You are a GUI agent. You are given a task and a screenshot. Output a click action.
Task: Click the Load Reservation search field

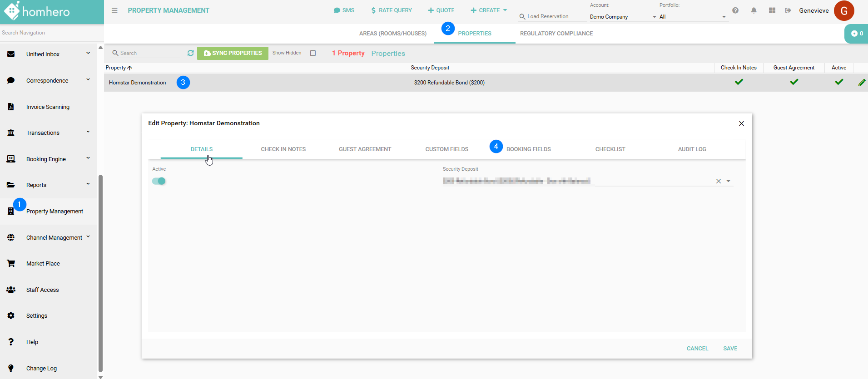(552, 16)
